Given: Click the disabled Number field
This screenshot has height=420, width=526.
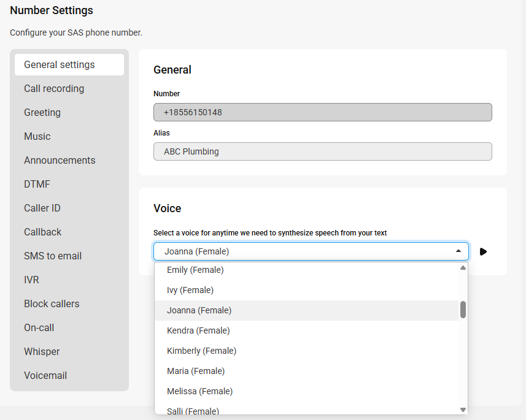Looking at the screenshot, I should pos(323,112).
